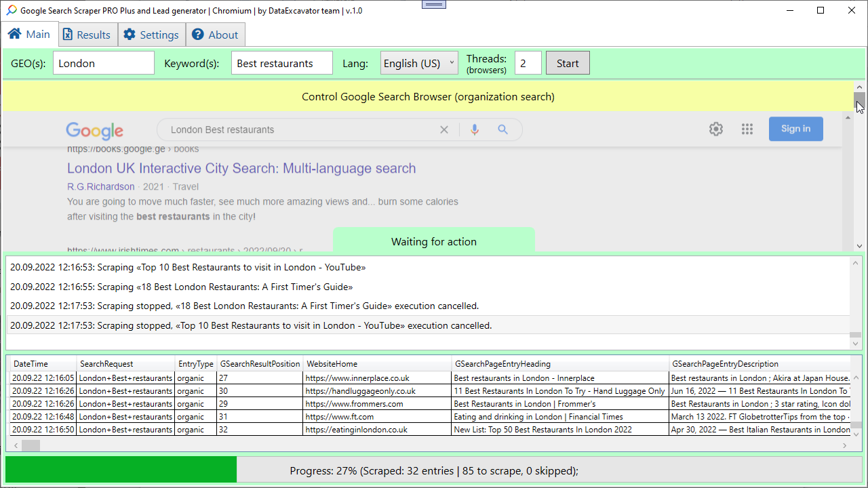Focus the Keyword(s) input field
Image resolution: width=868 pixels, height=488 pixels.
click(281, 63)
